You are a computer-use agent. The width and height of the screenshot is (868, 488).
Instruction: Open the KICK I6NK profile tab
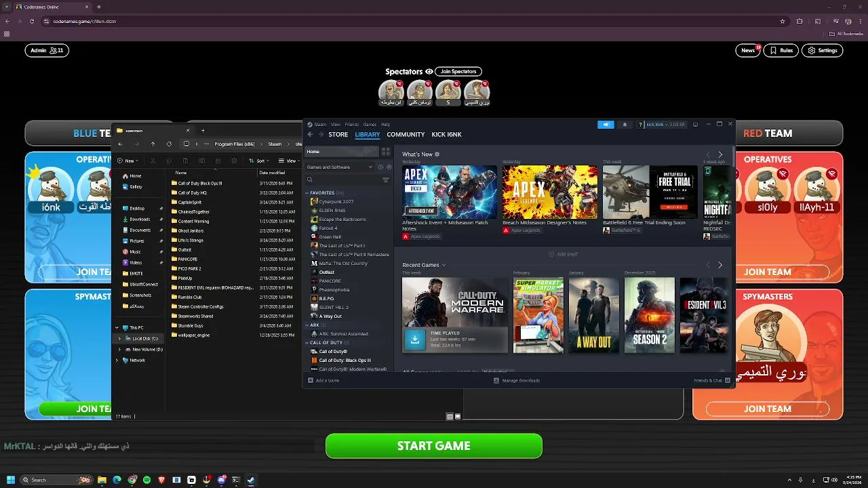coord(446,134)
